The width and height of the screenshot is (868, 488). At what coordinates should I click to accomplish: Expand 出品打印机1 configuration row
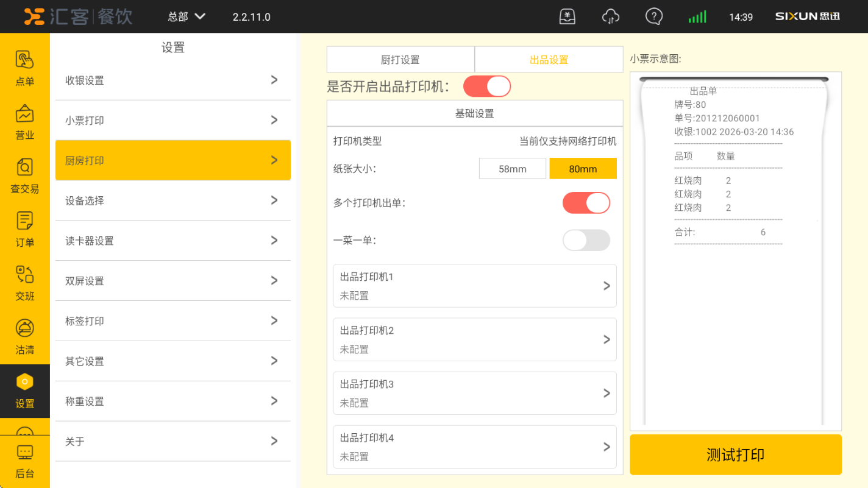coord(474,286)
